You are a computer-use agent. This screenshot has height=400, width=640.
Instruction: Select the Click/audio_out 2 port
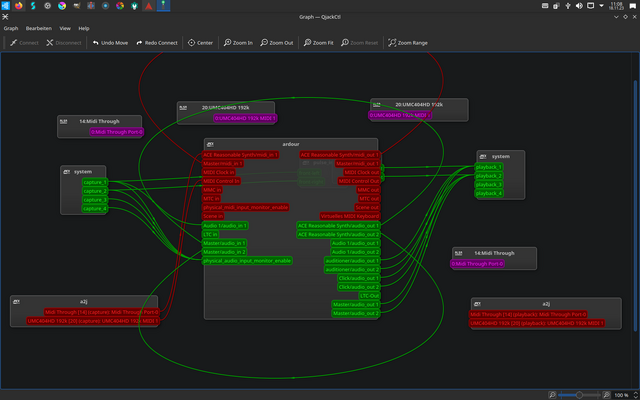pyautogui.click(x=359, y=287)
